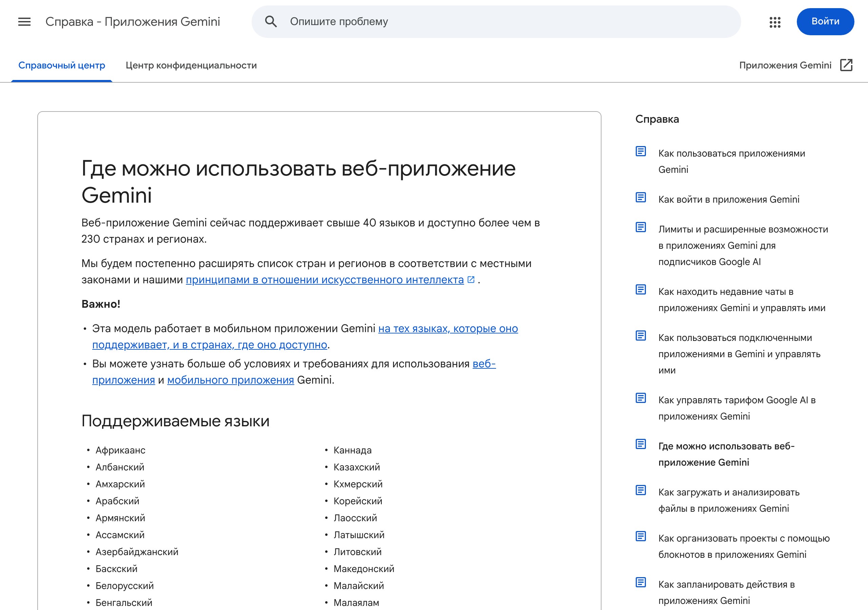Click the language entry Малайский
The image size is (868, 610).
coord(358,586)
